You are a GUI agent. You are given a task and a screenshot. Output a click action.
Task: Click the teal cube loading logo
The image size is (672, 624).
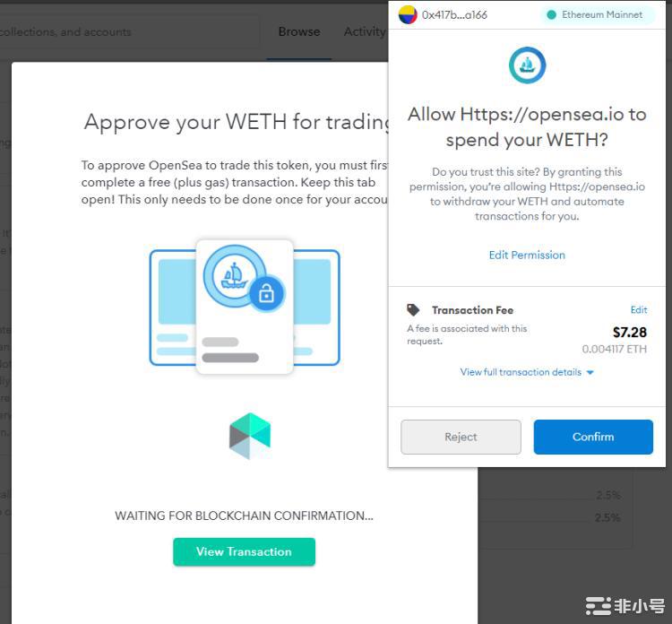tap(250, 436)
